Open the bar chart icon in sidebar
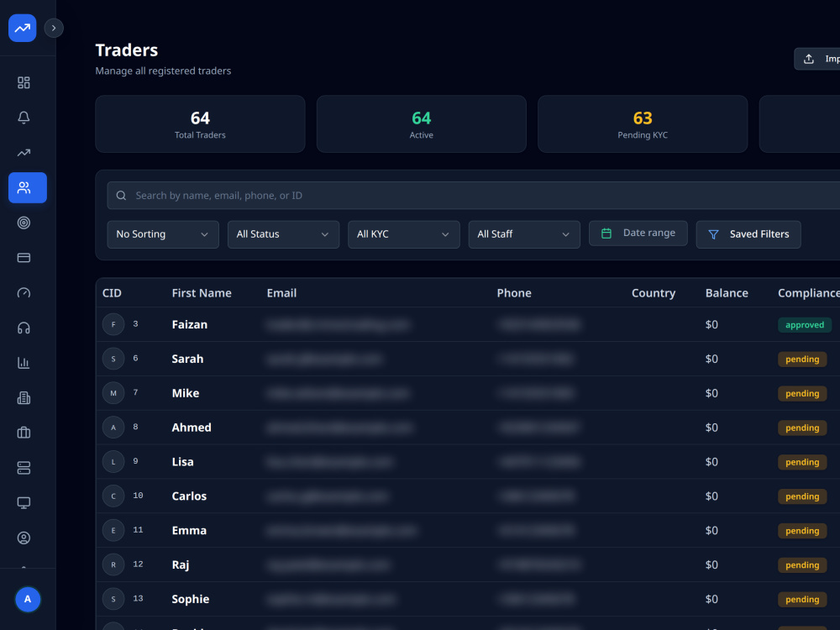The height and width of the screenshot is (630, 840). pos(24,363)
